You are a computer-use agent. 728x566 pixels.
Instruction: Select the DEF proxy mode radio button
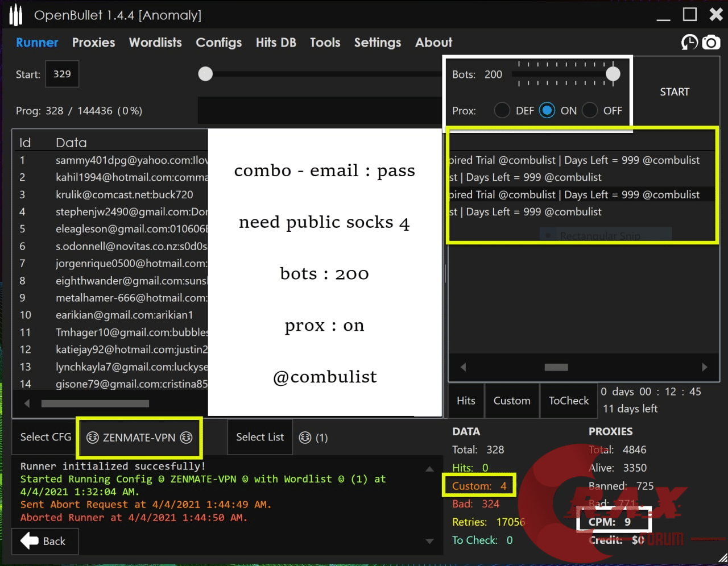pos(502,110)
